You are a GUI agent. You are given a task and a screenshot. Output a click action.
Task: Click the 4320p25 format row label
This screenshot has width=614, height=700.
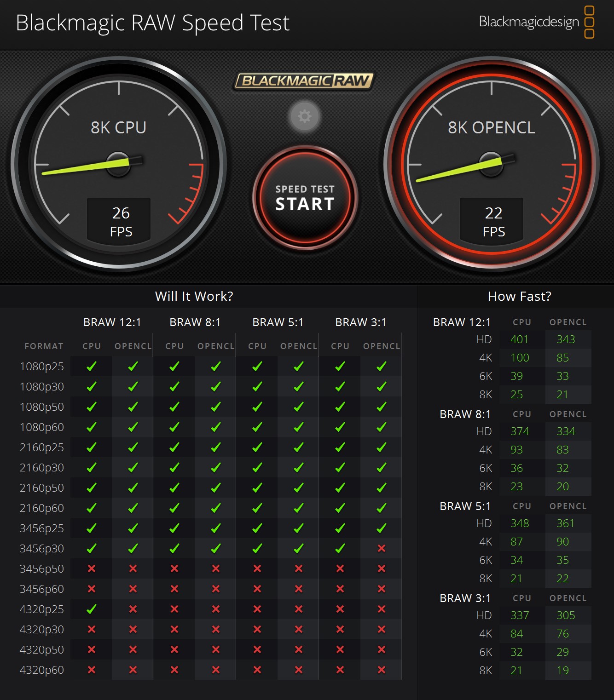pos(41,609)
